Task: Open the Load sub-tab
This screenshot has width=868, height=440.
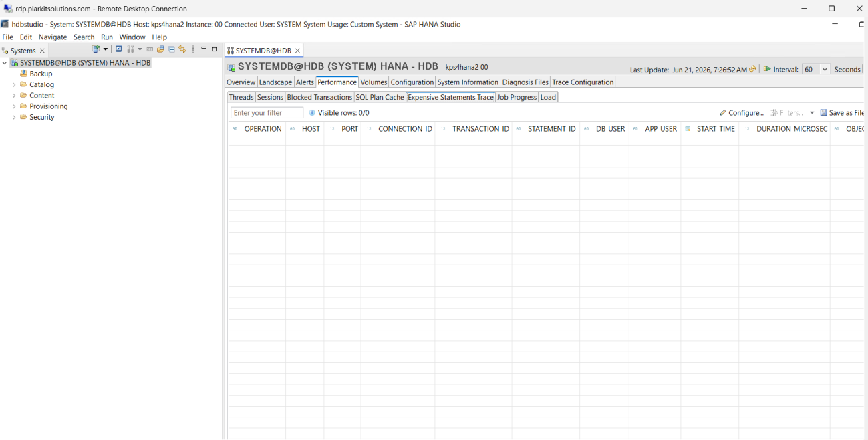Action: point(548,98)
